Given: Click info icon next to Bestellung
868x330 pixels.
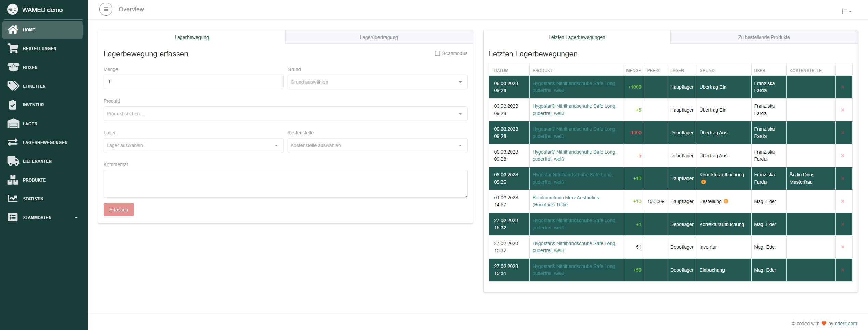Looking at the screenshot, I should point(726,201).
